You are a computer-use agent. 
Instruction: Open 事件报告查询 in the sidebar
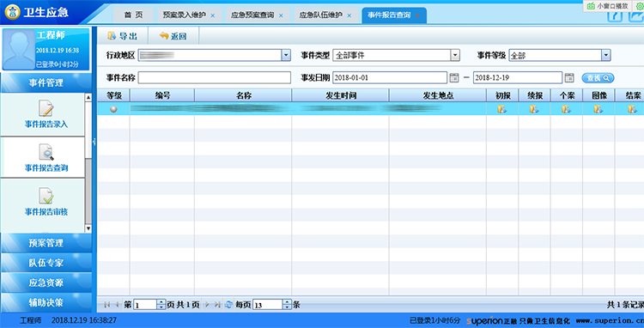(x=43, y=158)
